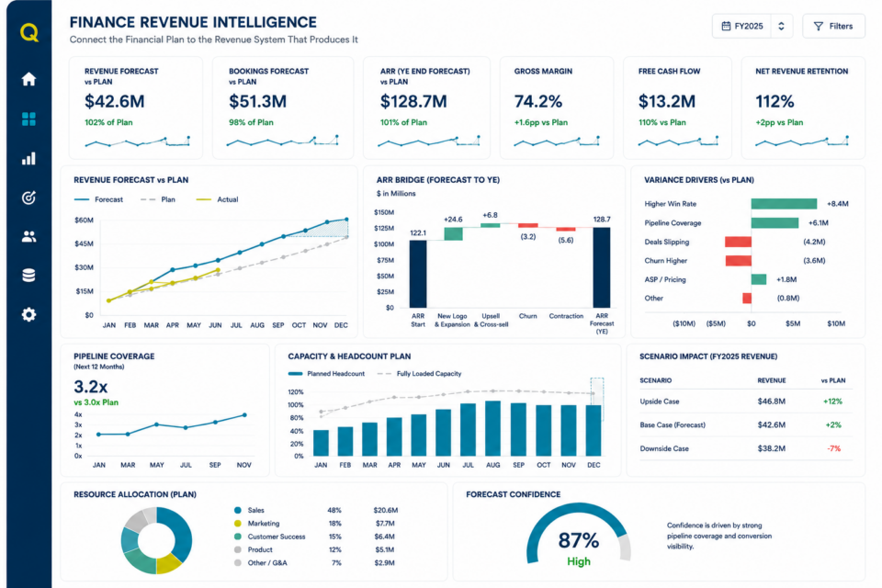Click the red Deals Slipping variance bar

click(x=738, y=242)
